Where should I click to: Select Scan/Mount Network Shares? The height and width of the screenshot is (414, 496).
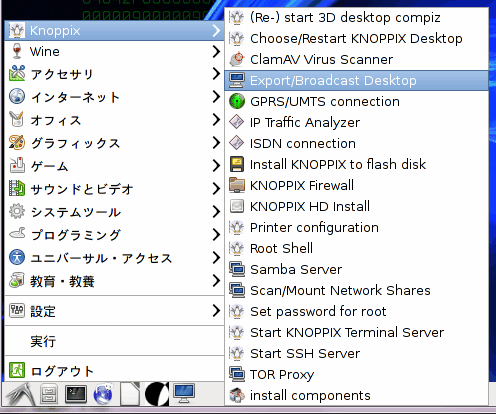pos(357,290)
